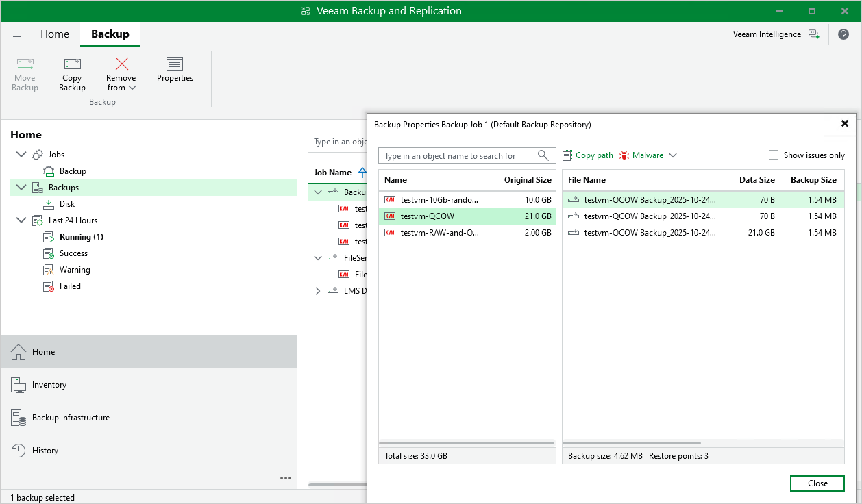862x504 pixels.
Task: Click the Copy path icon
Action: (x=567, y=155)
